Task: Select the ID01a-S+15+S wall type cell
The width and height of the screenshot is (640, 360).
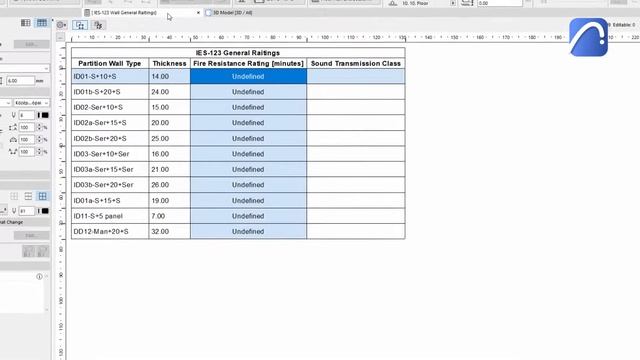Action: [x=110, y=200]
